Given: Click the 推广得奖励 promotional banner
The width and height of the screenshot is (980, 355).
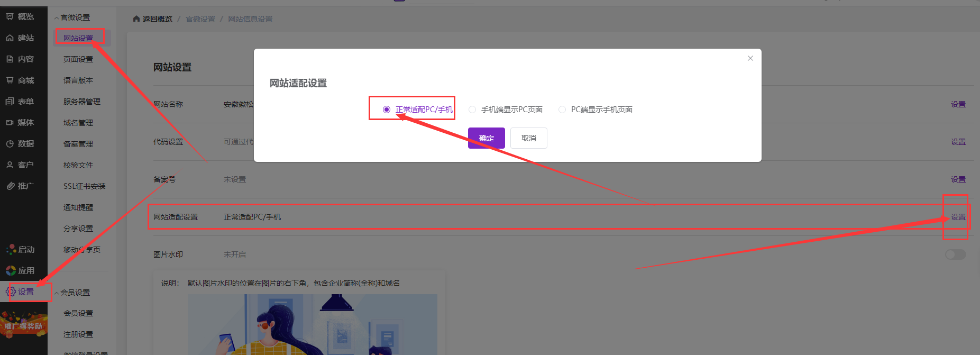Looking at the screenshot, I should pyautogui.click(x=24, y=325).
